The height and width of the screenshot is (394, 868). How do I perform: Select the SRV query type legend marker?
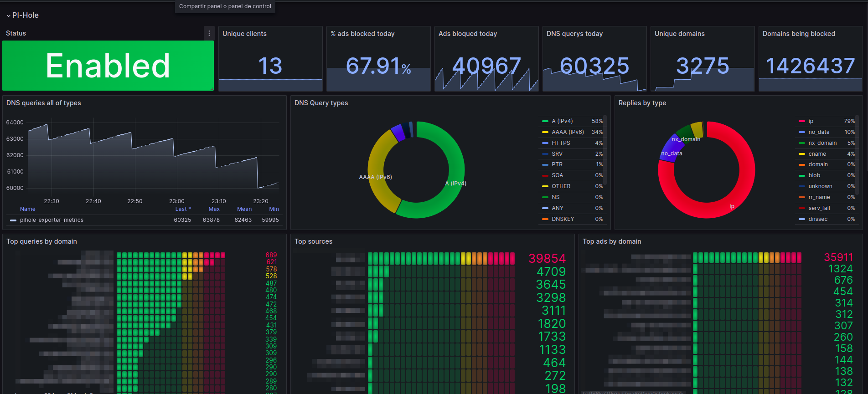pyautogui.click(x=545, y=154)
